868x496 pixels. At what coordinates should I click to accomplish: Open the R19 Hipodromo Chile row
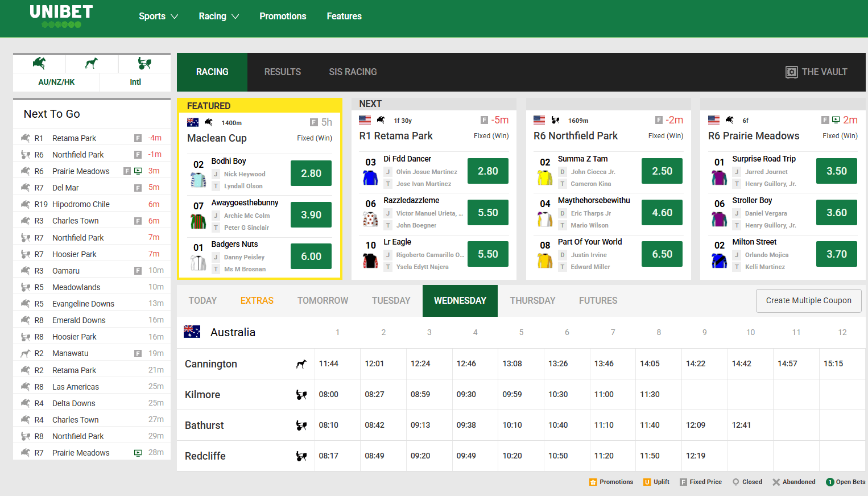(x=92, y=204)
